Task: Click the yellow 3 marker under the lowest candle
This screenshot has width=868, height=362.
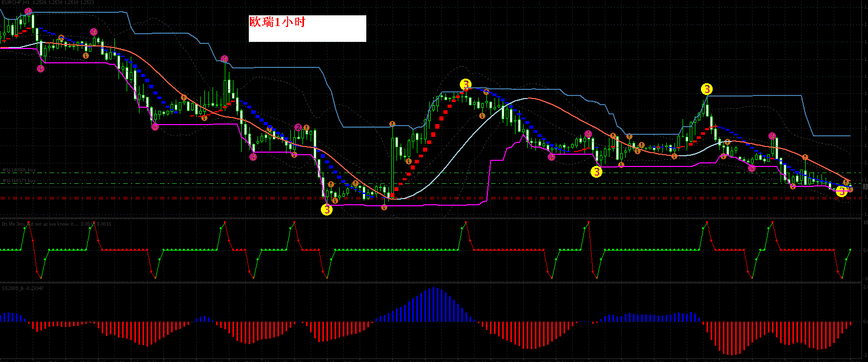Action: tap(326, 209)
